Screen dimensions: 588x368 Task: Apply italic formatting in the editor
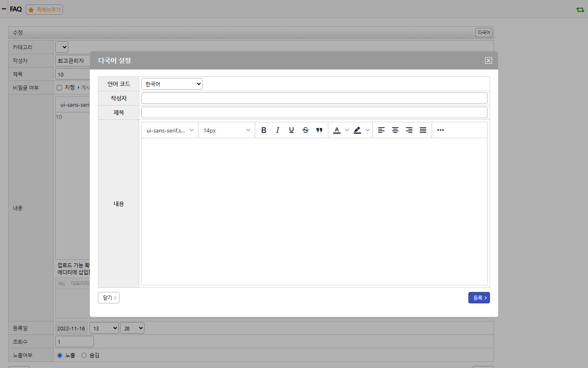pyautogui.click(x=278, y=130)
